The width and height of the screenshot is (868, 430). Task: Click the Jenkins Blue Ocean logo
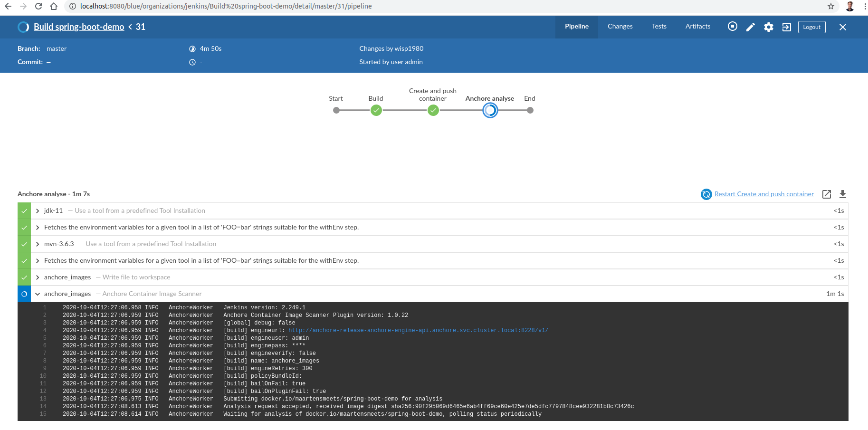coord(23,27)
